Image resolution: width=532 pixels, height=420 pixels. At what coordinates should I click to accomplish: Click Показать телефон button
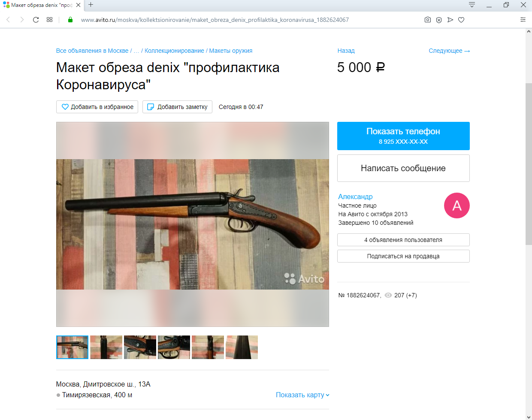pyautogui.click(x=403, y=136)
